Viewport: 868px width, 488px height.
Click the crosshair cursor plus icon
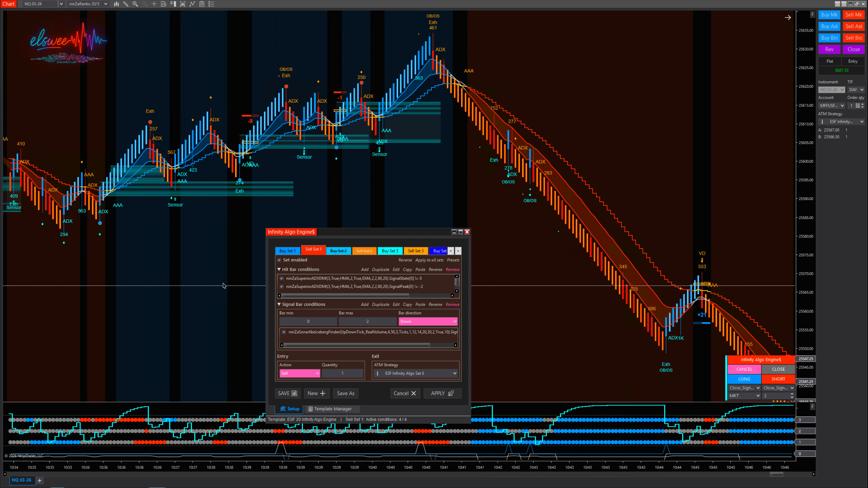click(154, 4)
